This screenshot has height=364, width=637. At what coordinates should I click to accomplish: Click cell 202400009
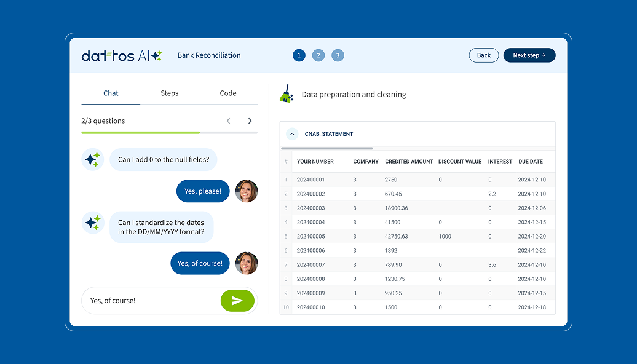(x=311, y=293)
